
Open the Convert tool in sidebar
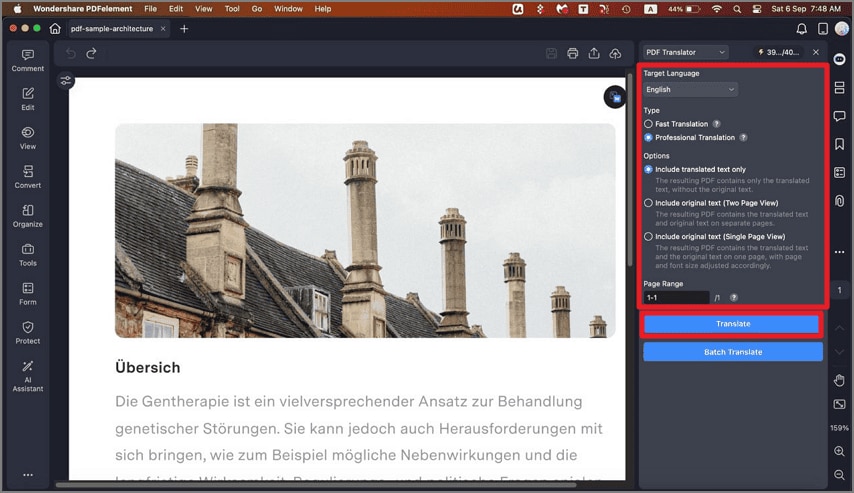[28, 177]
